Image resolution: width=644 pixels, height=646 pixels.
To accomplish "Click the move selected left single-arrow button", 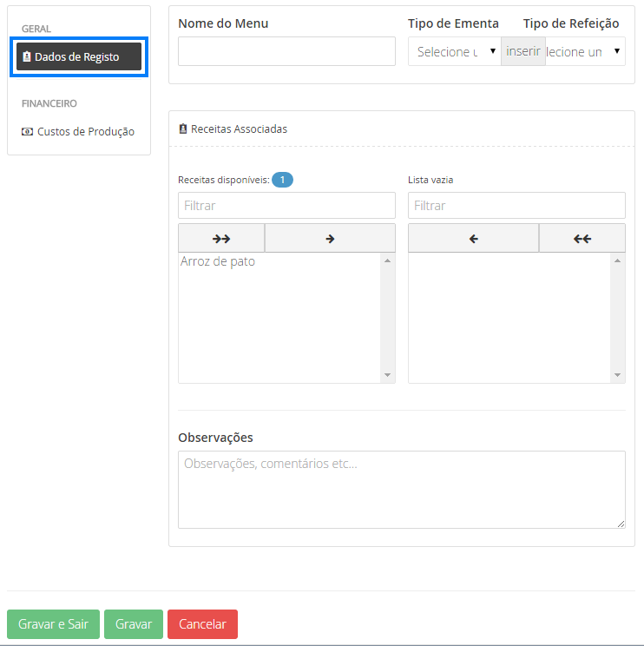I will point(473,239).
